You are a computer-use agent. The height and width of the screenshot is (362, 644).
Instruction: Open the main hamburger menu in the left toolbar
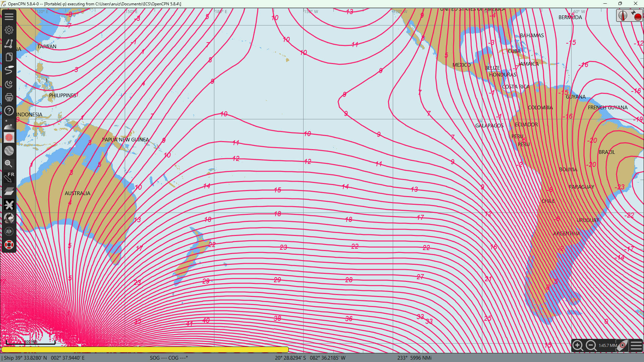tap(9, 16)
